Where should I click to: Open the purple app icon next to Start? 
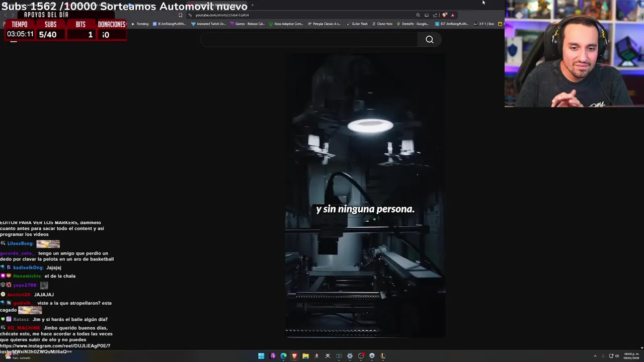[x=272, y=356]
